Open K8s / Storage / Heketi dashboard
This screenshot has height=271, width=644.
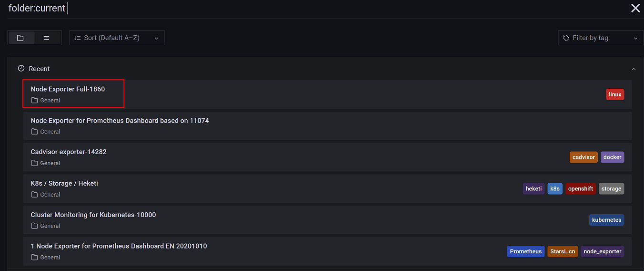tap(64, 183)
